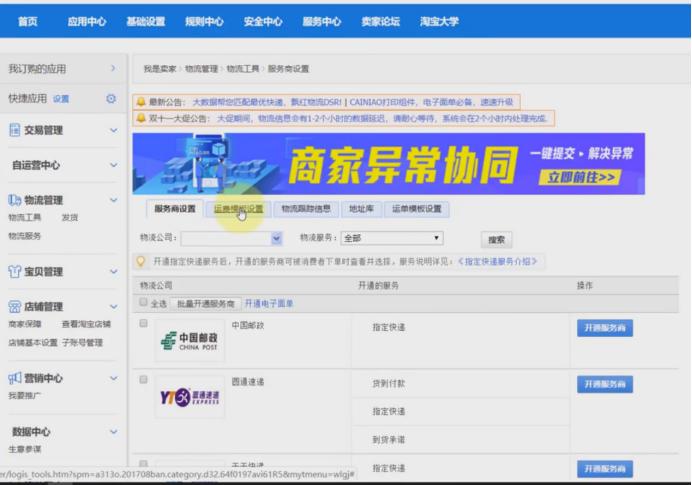Click 批量开通服务商 button

click(x=205, y=304)
